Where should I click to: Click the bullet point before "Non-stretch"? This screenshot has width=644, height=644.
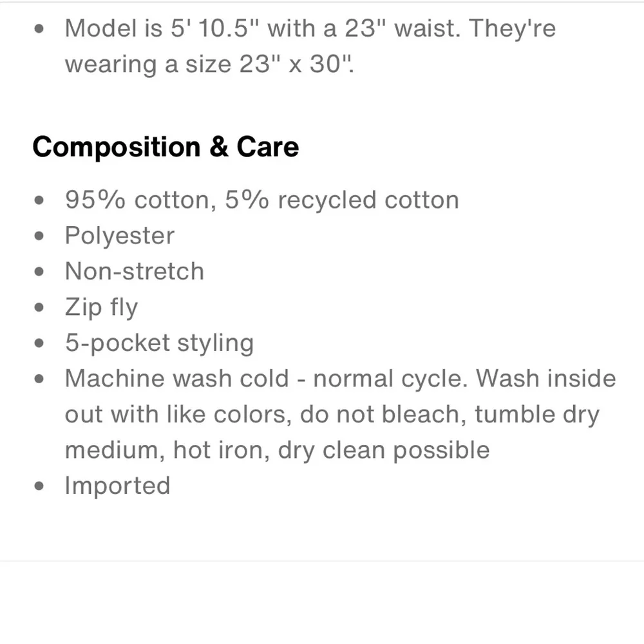point(40,272)
